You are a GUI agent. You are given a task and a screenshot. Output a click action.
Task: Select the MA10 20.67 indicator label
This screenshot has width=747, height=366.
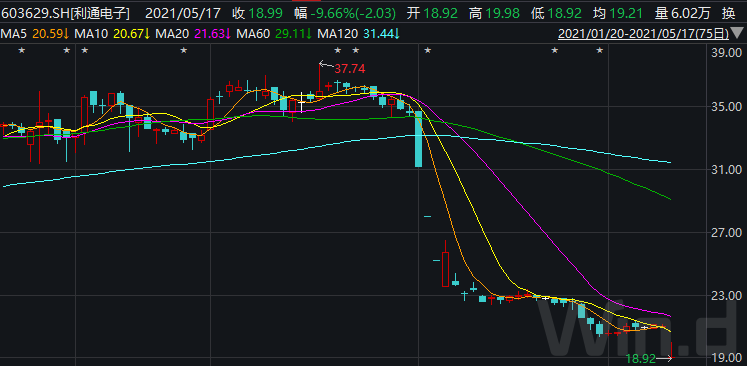(x=113, y=34)
